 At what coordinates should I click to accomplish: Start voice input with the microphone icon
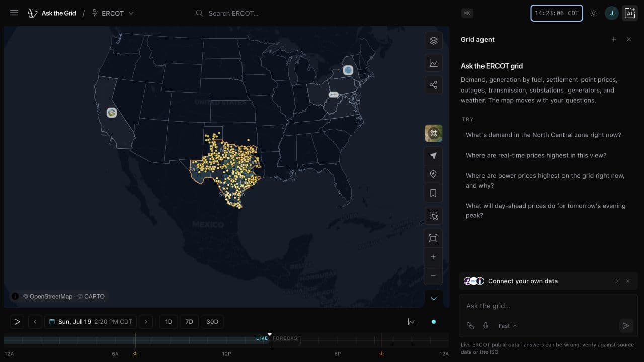pyautogui.click(x=486, y=326)
